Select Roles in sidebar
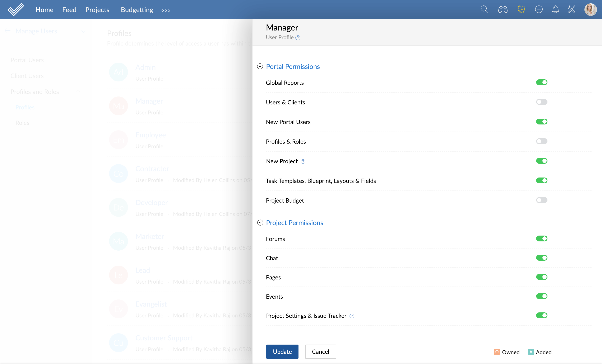The width and height of the screenshot is (602, 364). 22,123
